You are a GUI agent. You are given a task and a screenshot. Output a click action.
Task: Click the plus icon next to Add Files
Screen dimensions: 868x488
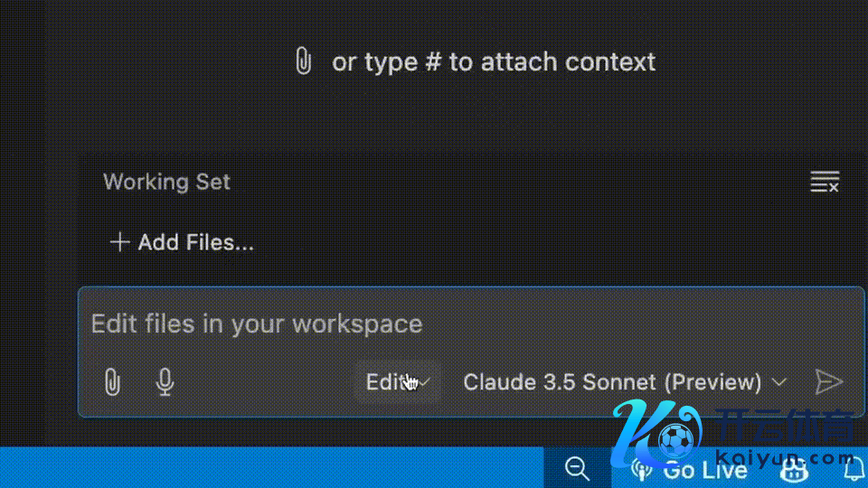coord(119,242)
